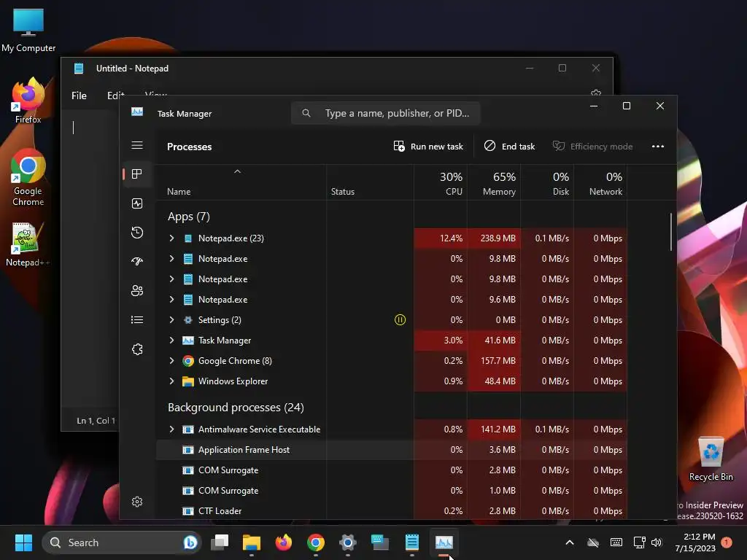This screenshot has height=560, width=747.
Task: Open clock and date 2:12 PM flyout
Action: tap(695, 542)
